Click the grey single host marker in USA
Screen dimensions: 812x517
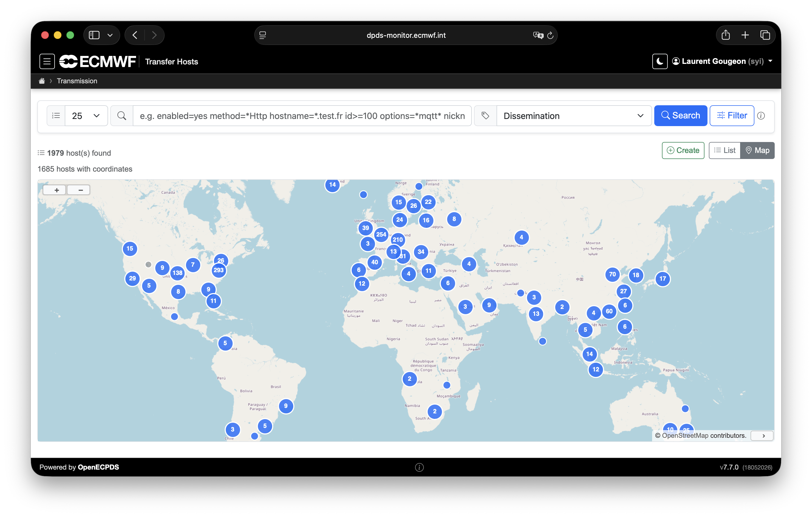pos(148,265)
